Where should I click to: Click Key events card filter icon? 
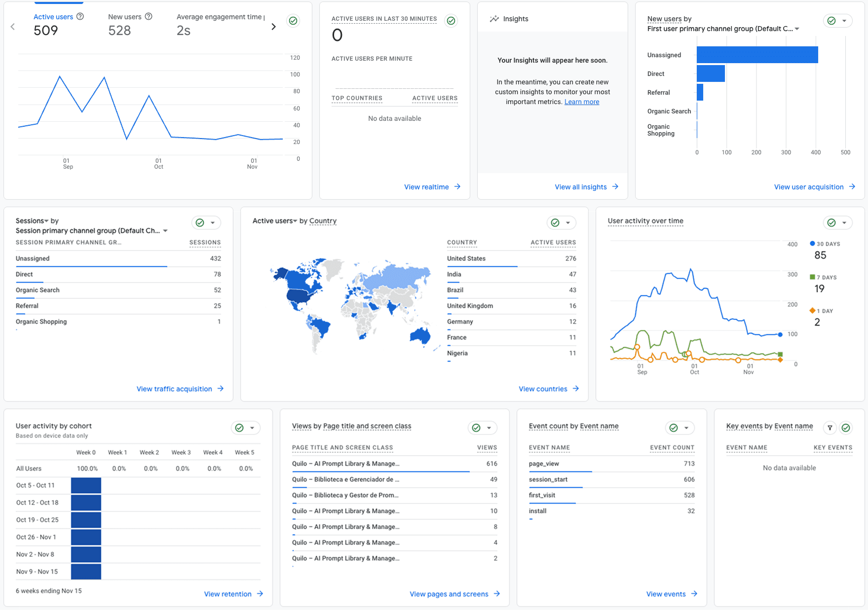830,428
